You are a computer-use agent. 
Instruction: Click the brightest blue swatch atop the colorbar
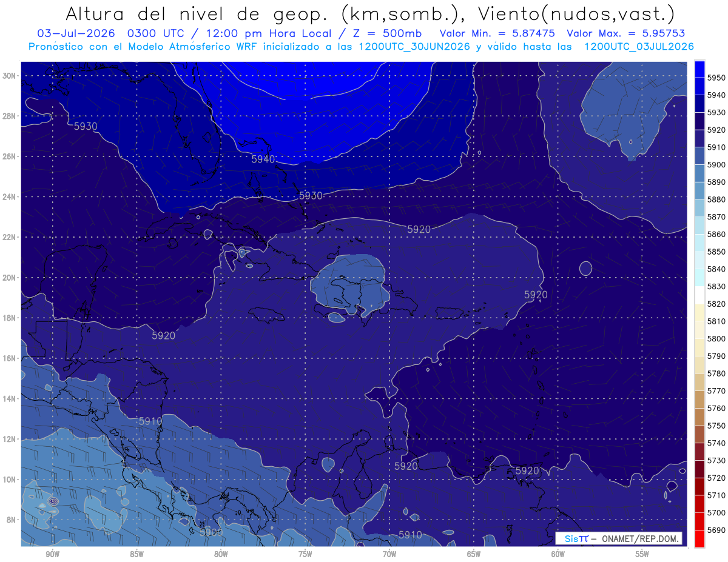[699, 69]
